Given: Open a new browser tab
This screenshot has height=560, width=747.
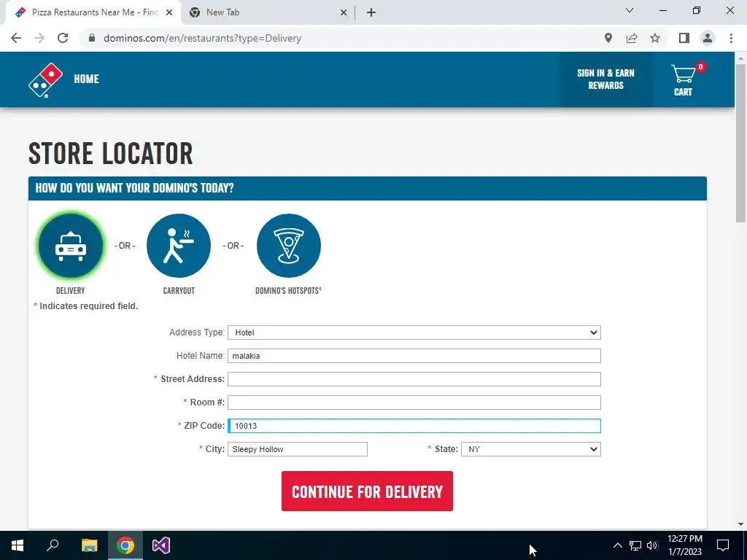Looking at the screenshot, I should (371, 12).
